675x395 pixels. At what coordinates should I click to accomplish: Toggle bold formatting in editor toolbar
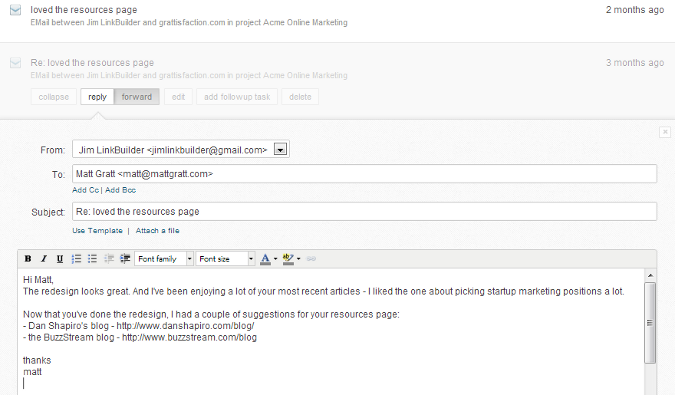pos(28,259)
